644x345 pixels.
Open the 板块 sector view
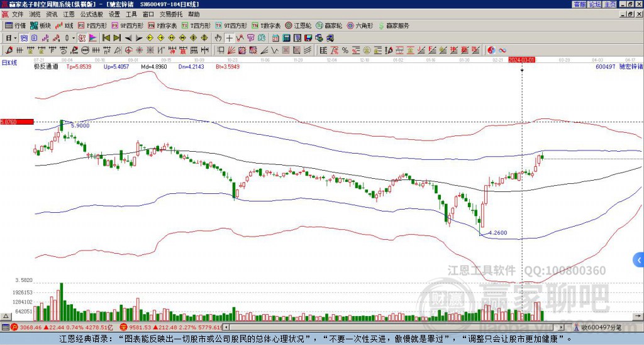tap(40, 25)
